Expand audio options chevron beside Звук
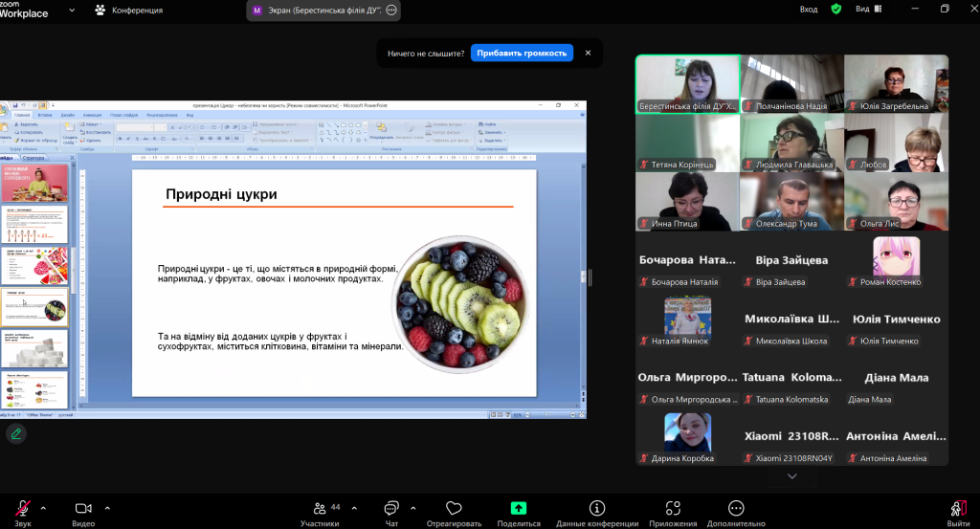 point(43,508)
